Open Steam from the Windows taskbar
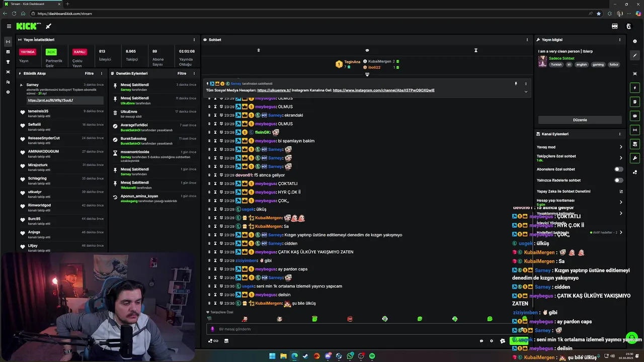Viewport: 644px width, 362px height. pyautogui.click(x=305, y=356)
